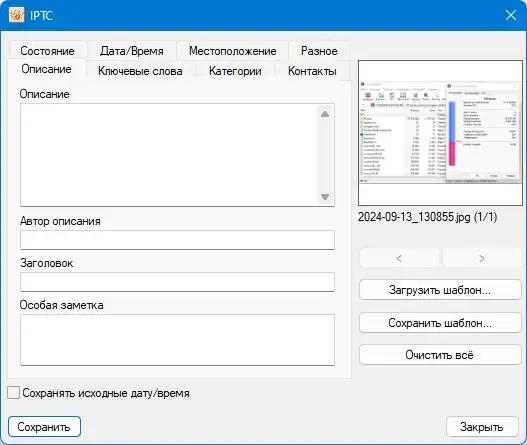The width and height of the screenshot is (527, 445).
Task: Select the Местоположение tab
Action: 233,51
